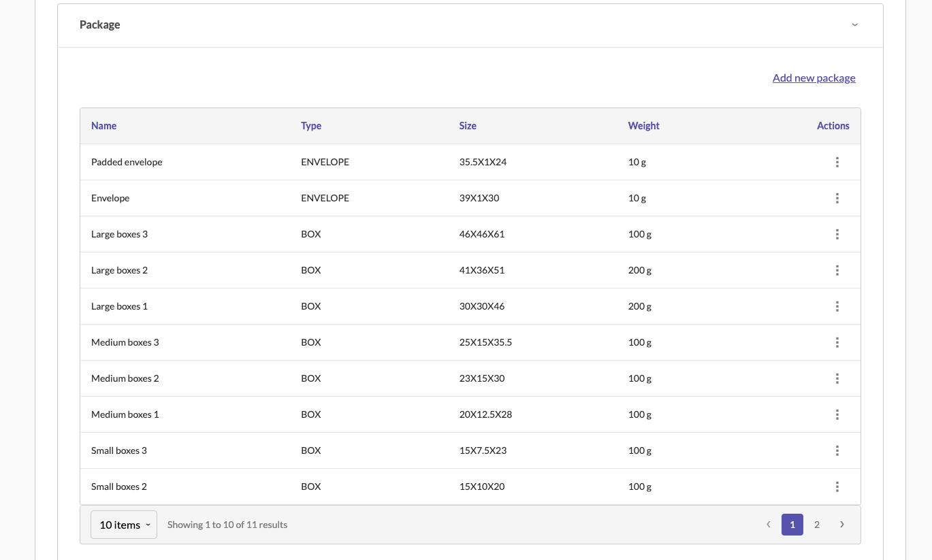Go to previous page arrow
The width and height of the screenshot is (932, 560).
pyautogui.click(x=768, y=525)
